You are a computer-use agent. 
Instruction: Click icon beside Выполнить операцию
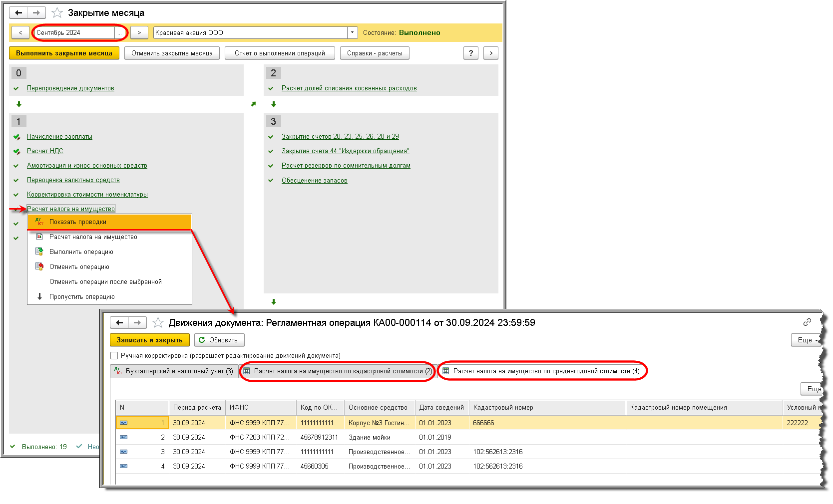coord(39,252)
